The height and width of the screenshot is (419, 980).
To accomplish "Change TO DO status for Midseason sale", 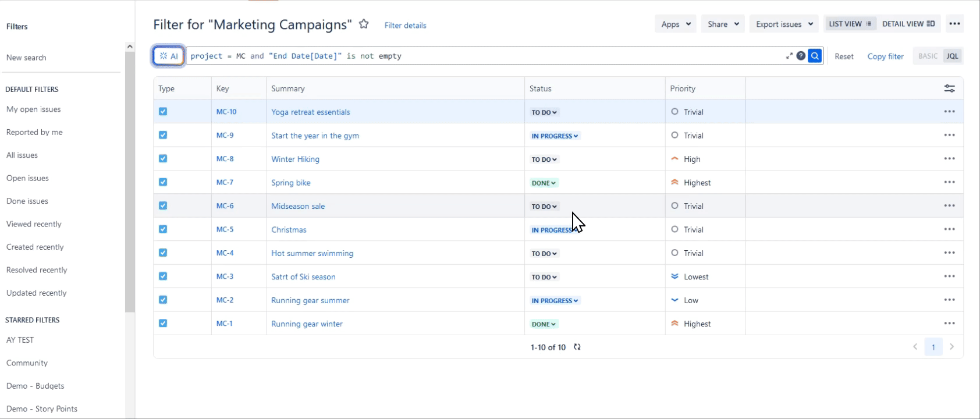I will pos(544,207).
